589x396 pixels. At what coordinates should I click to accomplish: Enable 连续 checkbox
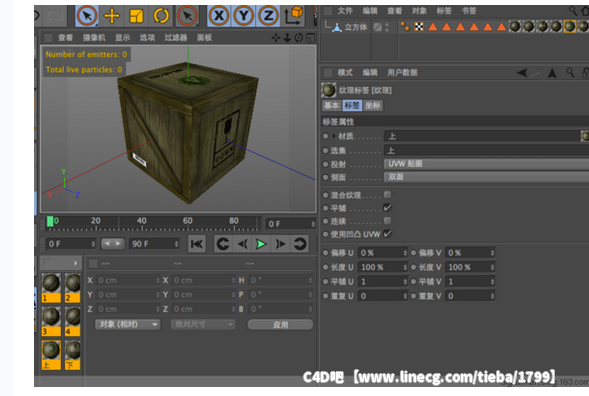click(x=387, y=221)
